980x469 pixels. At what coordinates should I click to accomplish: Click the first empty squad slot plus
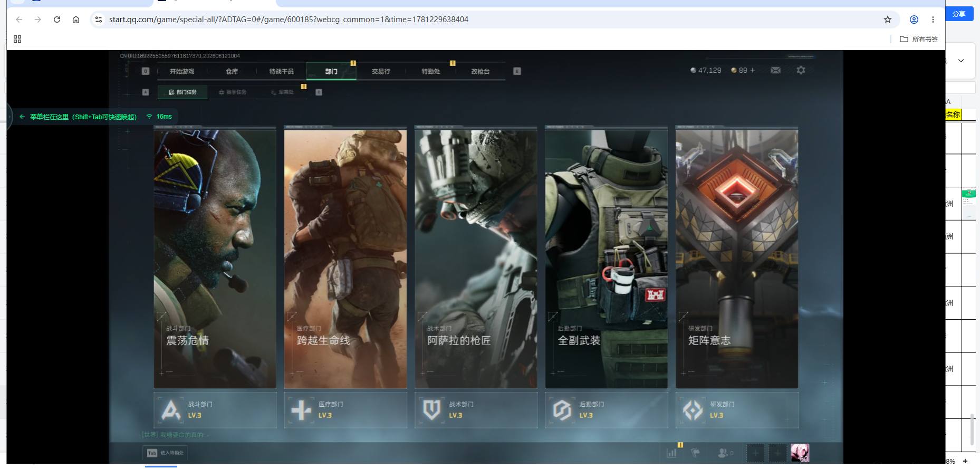pos(755,453)
